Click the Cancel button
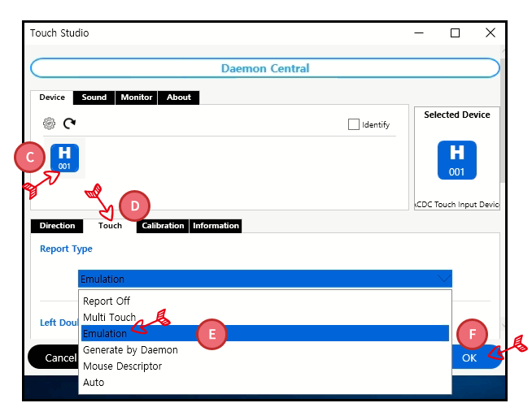The height and width of the screenshot is (416, 532). (54, 357)
